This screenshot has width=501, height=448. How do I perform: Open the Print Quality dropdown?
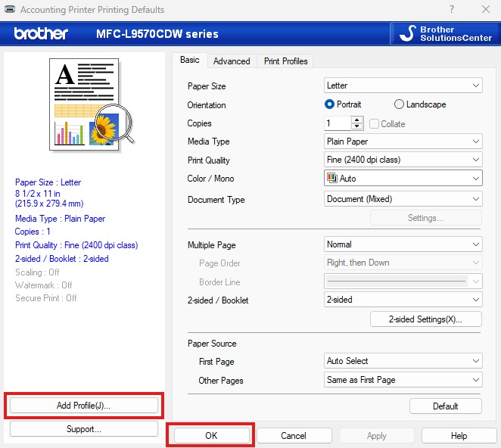[x=403, y=160]
